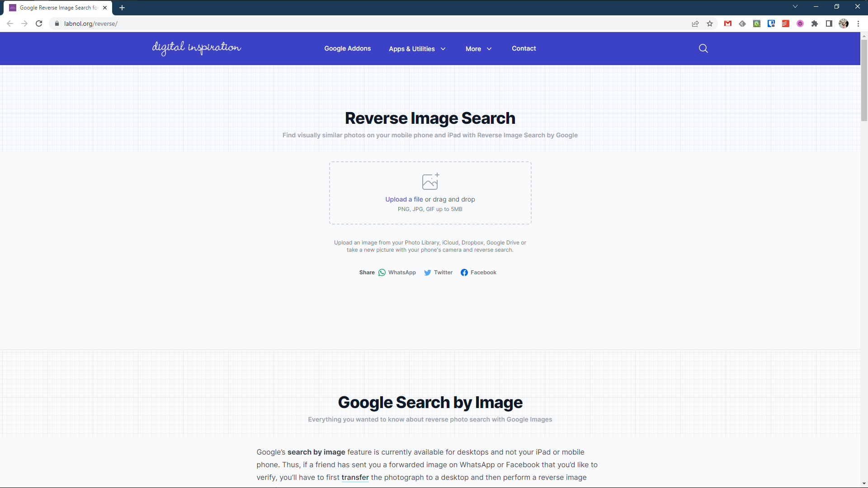868x488 pixels.
Task: Click the image upload placeholder icon
Action: [x=430, y=181]
